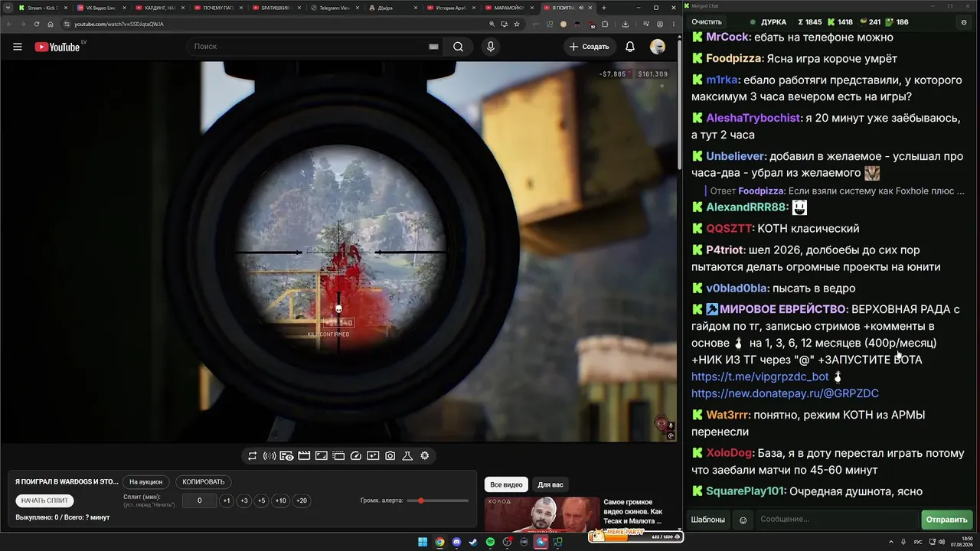The image size is (980, 551).
Task: Open the new.donatepay.ru/@GRPZDC link
Action: pos(785,393)
